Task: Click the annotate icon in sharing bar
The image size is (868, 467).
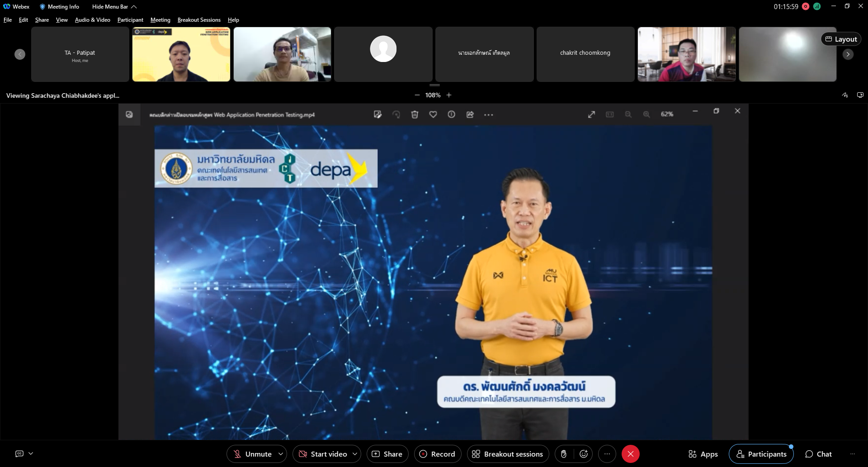Action: point(844,95)
